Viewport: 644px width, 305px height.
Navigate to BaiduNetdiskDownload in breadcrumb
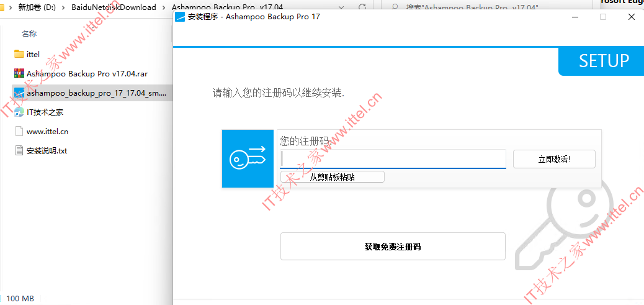coord(114,7)
